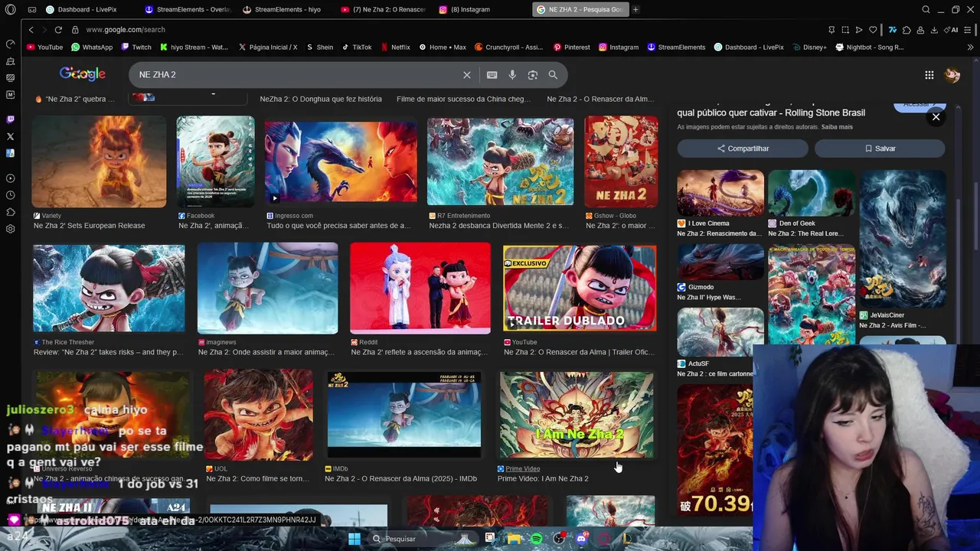Open the Saiba mais link
Viewport: 980px width, 551px height.
click(837, 127)
